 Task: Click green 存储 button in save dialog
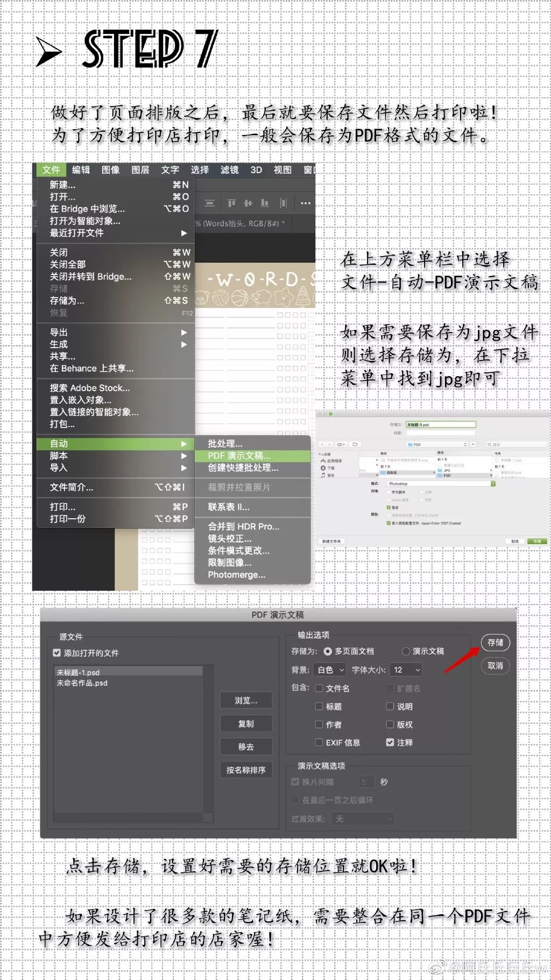(538, 541)
